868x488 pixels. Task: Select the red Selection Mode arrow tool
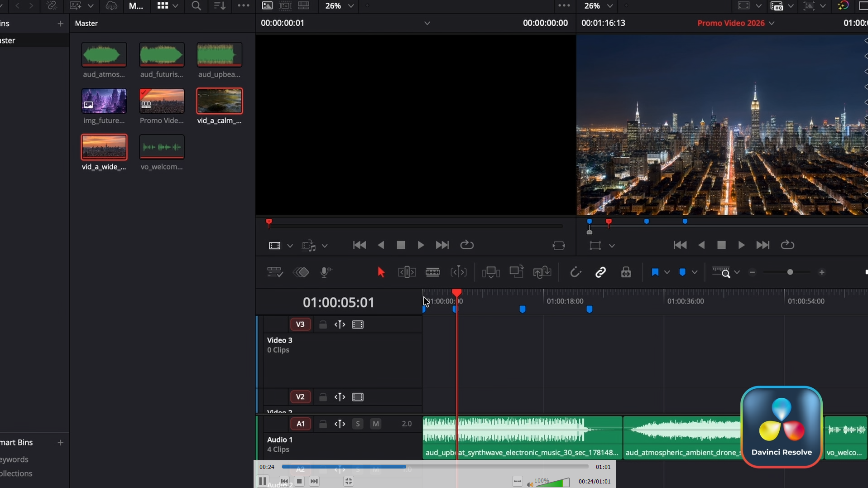[381, 272]
